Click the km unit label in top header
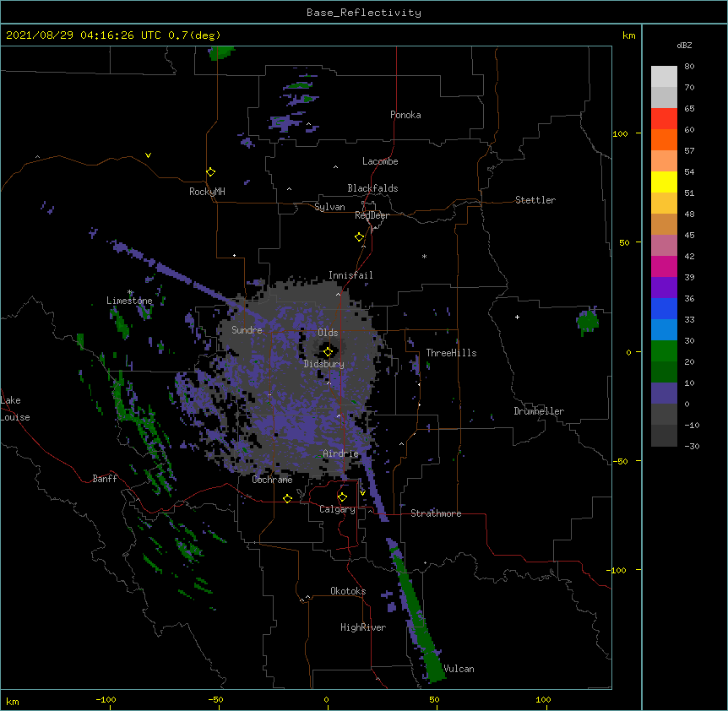The width and height of the screenshot is (728, 711). [x=629, y=35]
